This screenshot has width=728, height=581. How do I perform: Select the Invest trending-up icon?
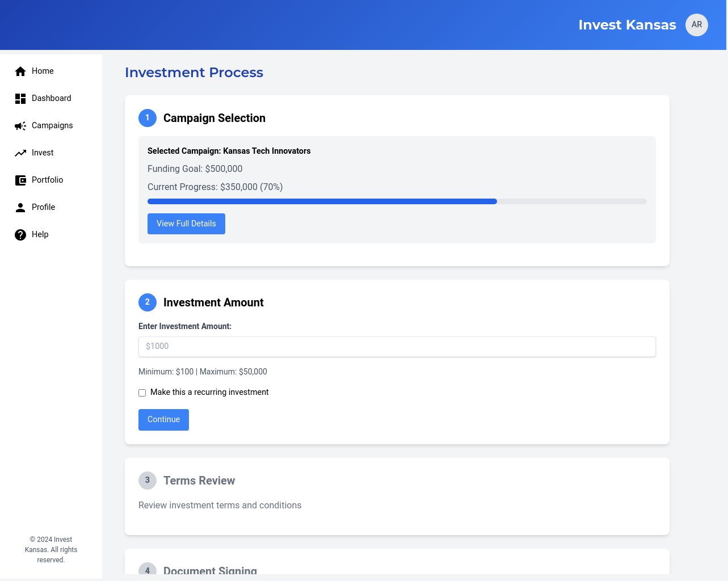pos(20,153)
